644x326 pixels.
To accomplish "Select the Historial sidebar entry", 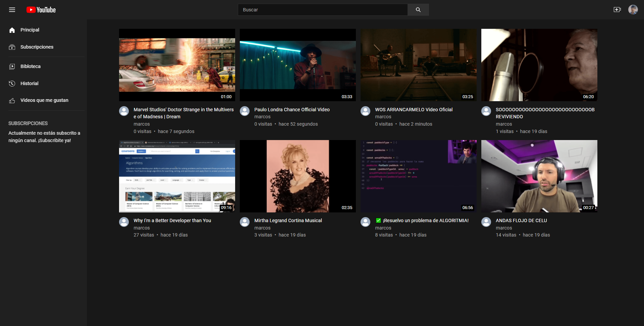I will 29,83.
